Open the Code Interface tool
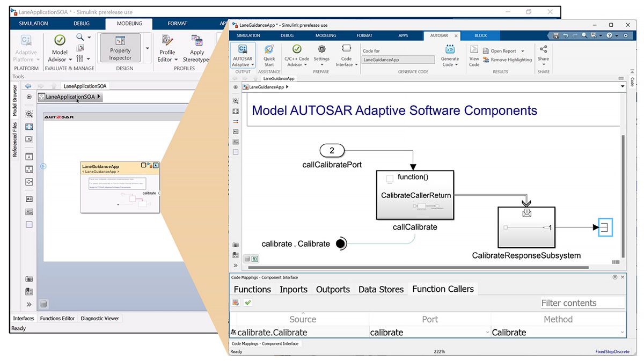This screenshot has height=361, width=644. click(346, 55)
